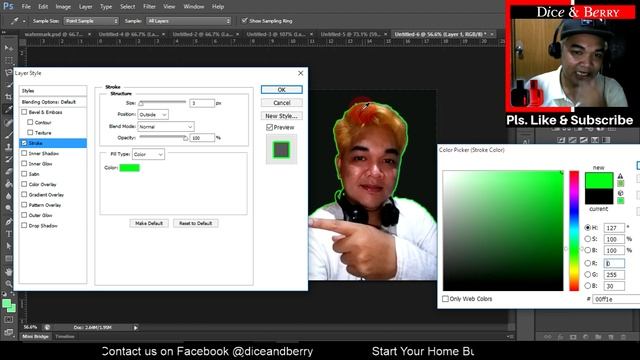Open the Fill Type dropdown

click(148, 154)
